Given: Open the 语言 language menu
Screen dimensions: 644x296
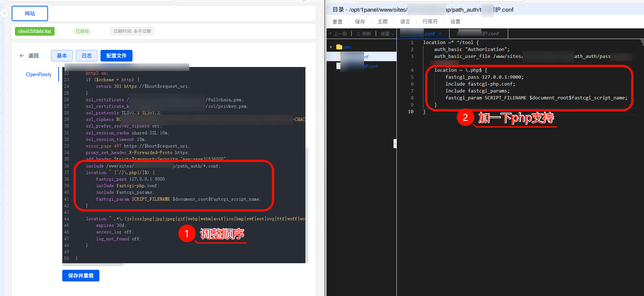Looking at the screenshot, I should pyautogui.click(x=405, y=22).
